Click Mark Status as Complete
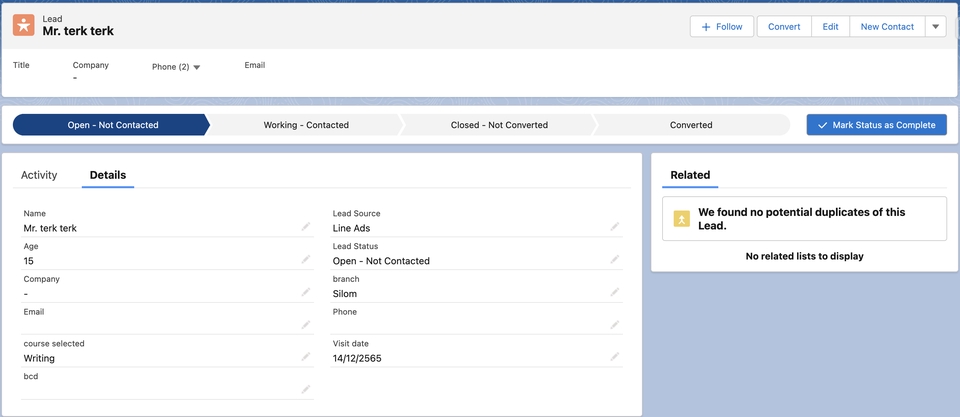The width and height of the screenshot is (960, 417). [x=876, y=125]
